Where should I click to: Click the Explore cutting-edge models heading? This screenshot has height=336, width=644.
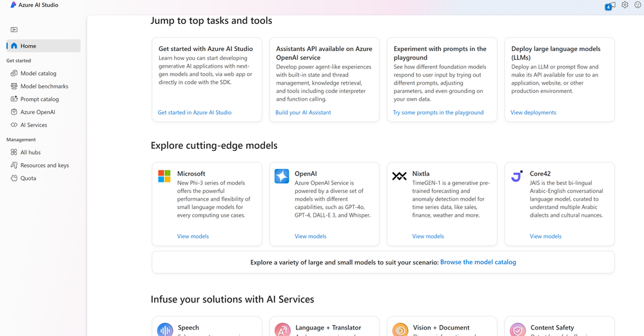click(214, 145)
